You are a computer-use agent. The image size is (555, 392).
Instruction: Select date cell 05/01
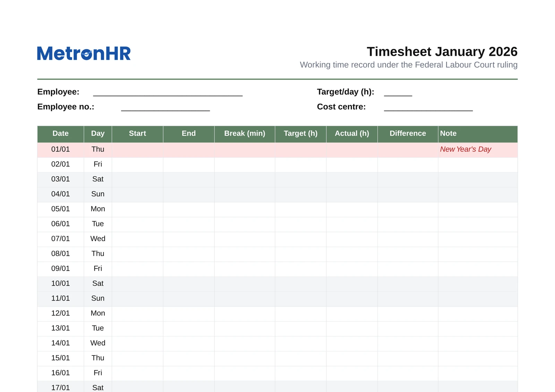coord(61,209)
